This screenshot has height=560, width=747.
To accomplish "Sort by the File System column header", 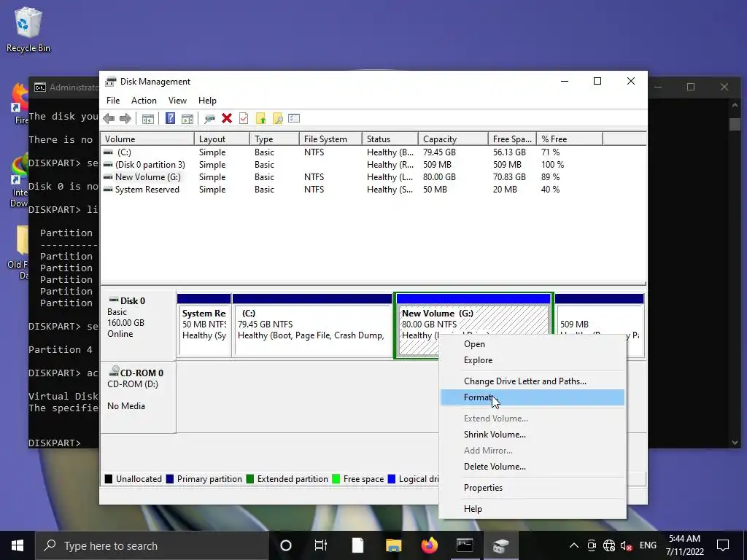I will [x=330, y=139].
